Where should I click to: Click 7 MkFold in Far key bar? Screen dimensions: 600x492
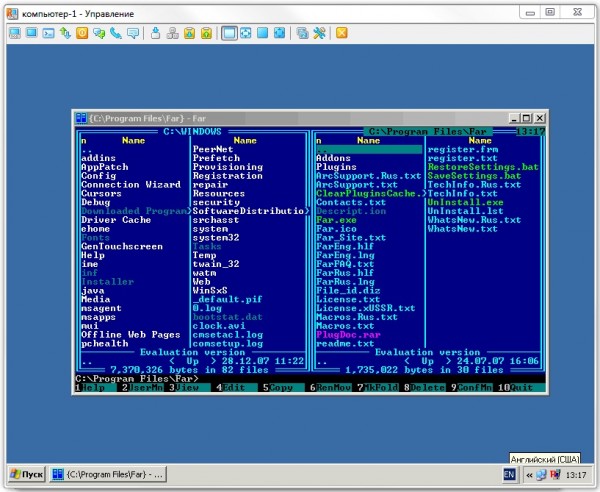point(377,388)
